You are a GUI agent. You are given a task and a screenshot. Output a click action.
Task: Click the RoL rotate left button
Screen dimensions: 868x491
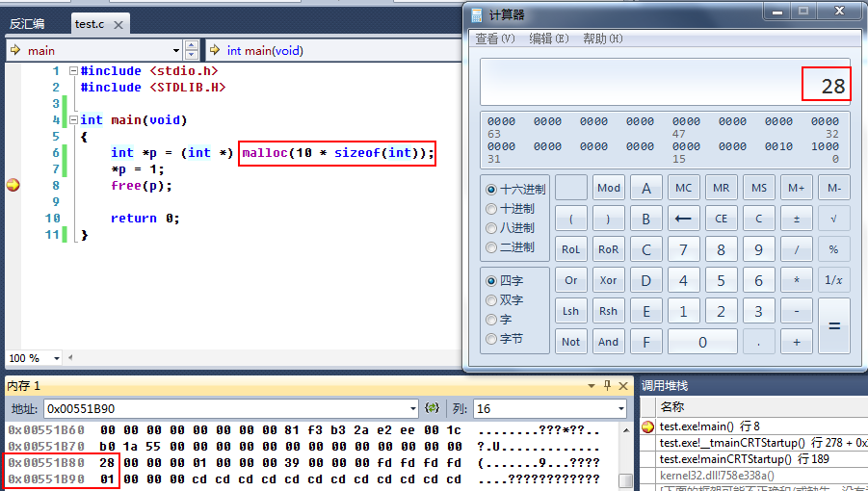click(570, 249)
